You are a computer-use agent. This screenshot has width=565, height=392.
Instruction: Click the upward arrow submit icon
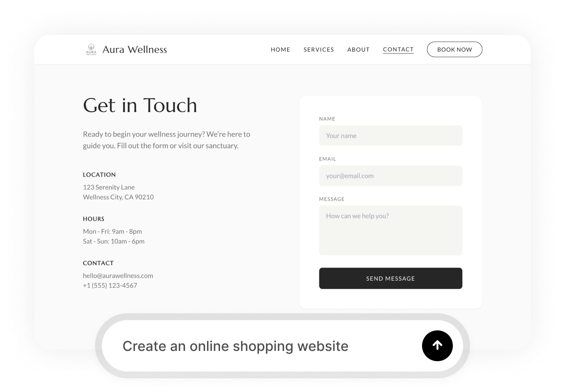click(437, 346)
